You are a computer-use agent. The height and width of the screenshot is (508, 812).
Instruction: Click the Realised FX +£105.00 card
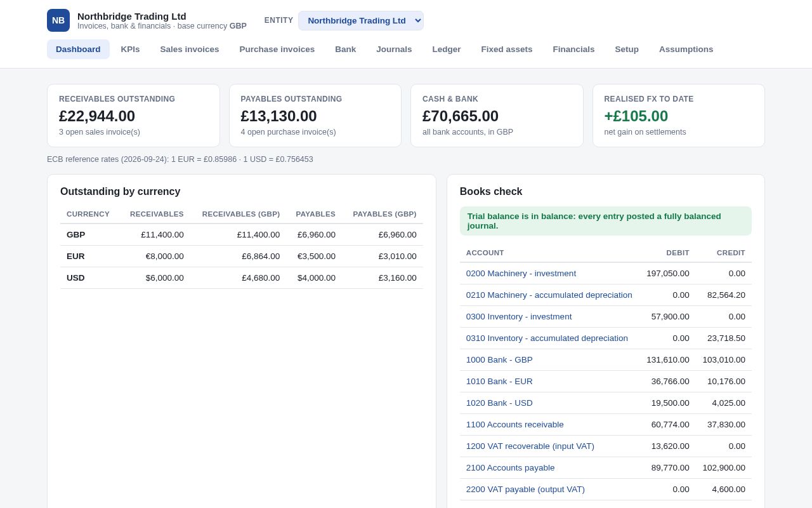point(679,116)
